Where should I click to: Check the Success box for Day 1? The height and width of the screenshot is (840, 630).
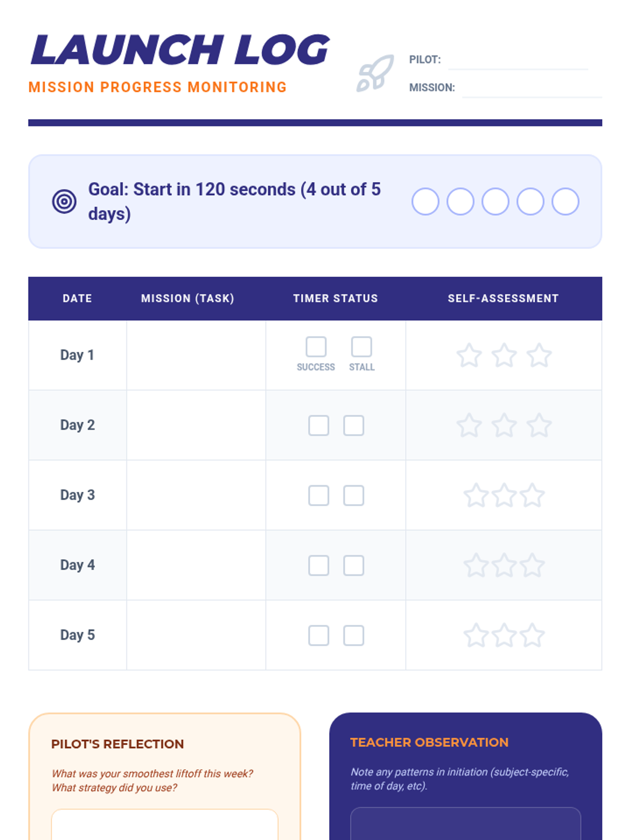pyautogui.click(x=316, y=347)
